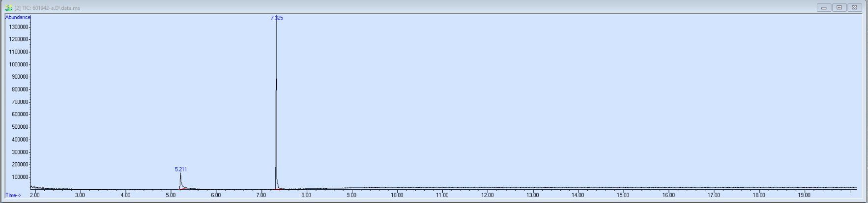The height and width of the screenshot is (203, 868).
Task: Click the 12.00 time axis label
Action: [488, 195]
